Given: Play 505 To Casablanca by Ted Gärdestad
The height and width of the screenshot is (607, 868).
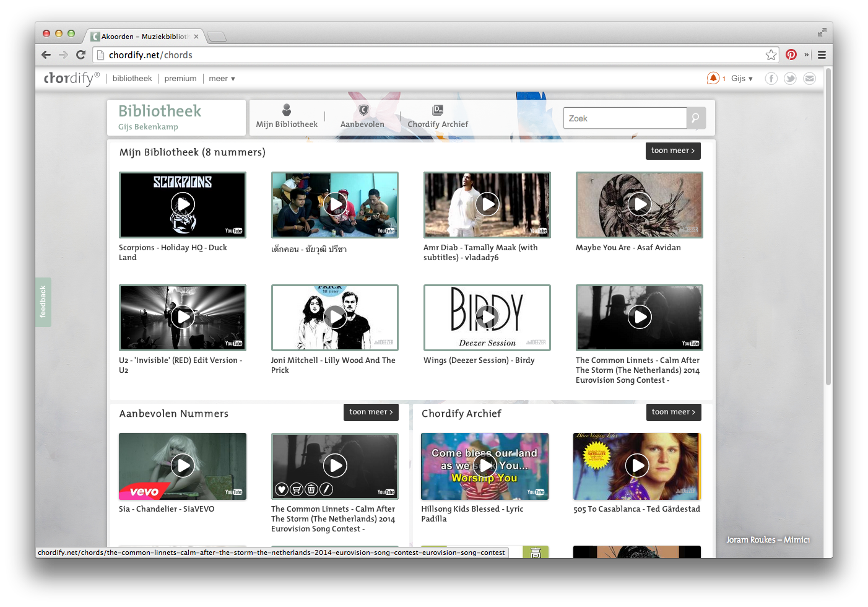Looking at the screenshot, I should point(637,466).
